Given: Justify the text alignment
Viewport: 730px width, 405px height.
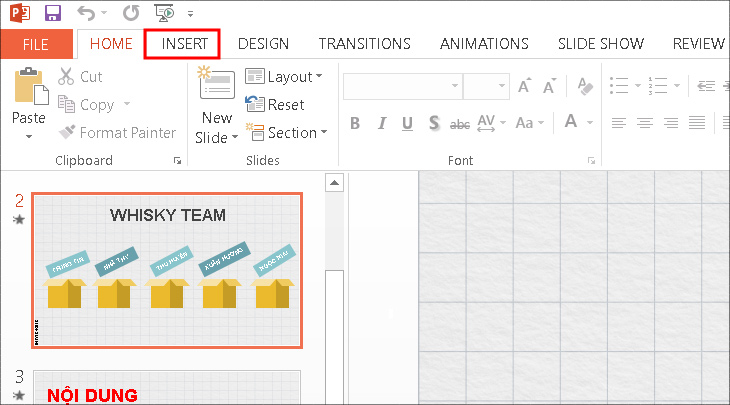Looking at the screenshot, I should [x=697, y=123].
